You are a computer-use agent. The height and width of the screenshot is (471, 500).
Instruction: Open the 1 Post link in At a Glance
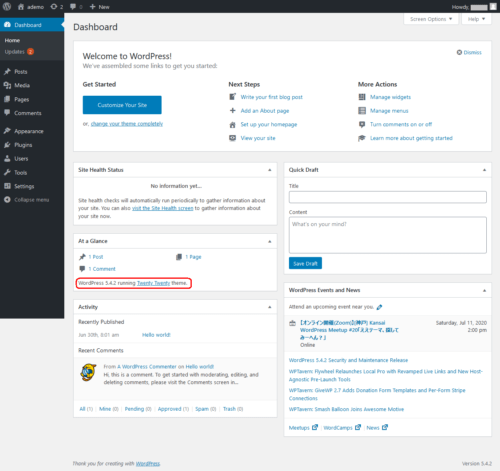coord(96,257)
